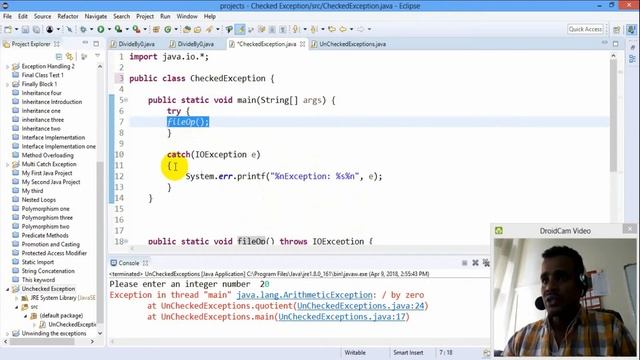The height and width of the screenshot is (360, 640).
Task: Click the Terminate icon in Console
Action: point(464,263)
